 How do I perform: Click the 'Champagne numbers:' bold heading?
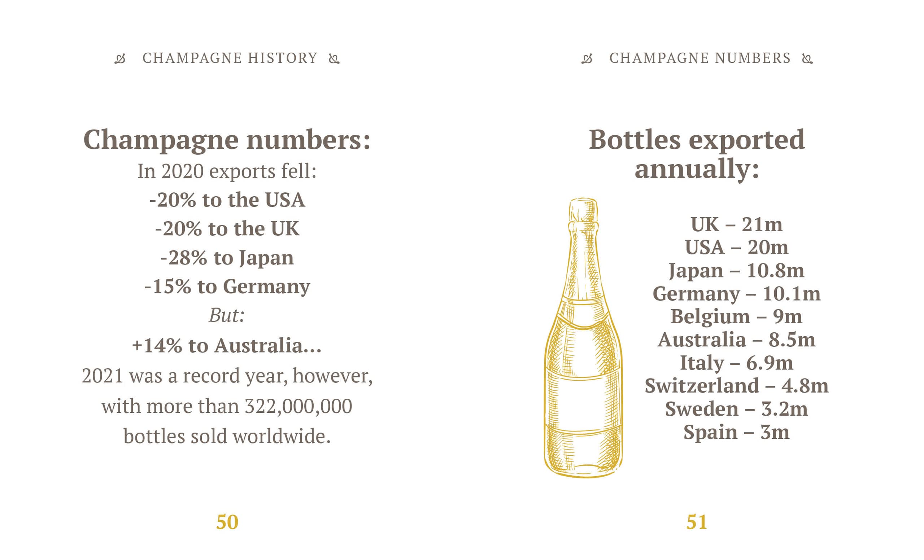pyautogui.click(x=227, y=140)
